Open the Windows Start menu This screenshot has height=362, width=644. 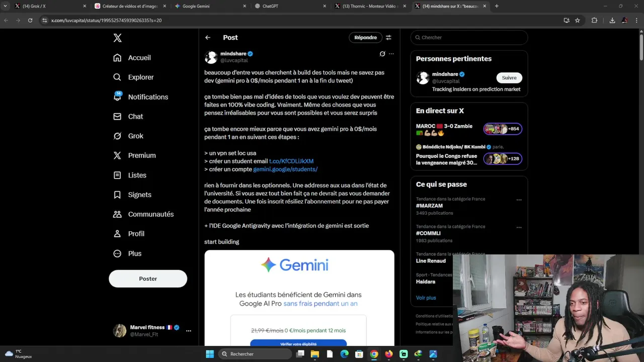(x=210, y=354)
